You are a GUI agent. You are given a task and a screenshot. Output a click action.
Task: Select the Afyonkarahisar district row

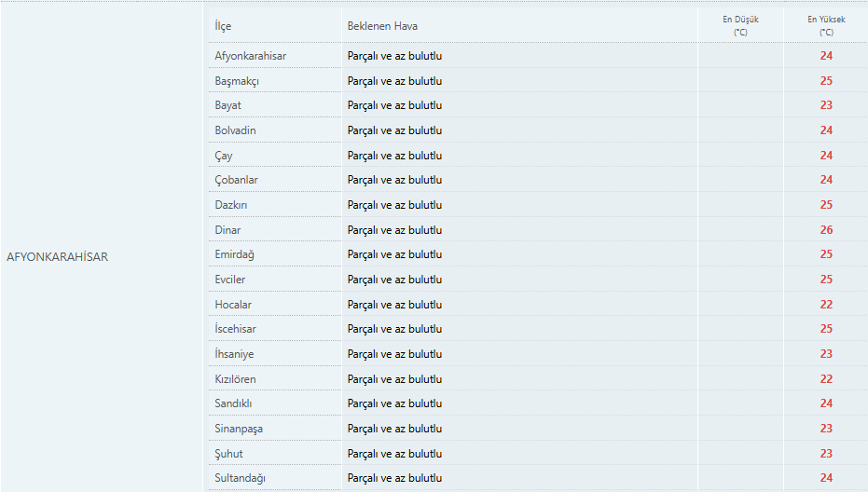(538, 56)
